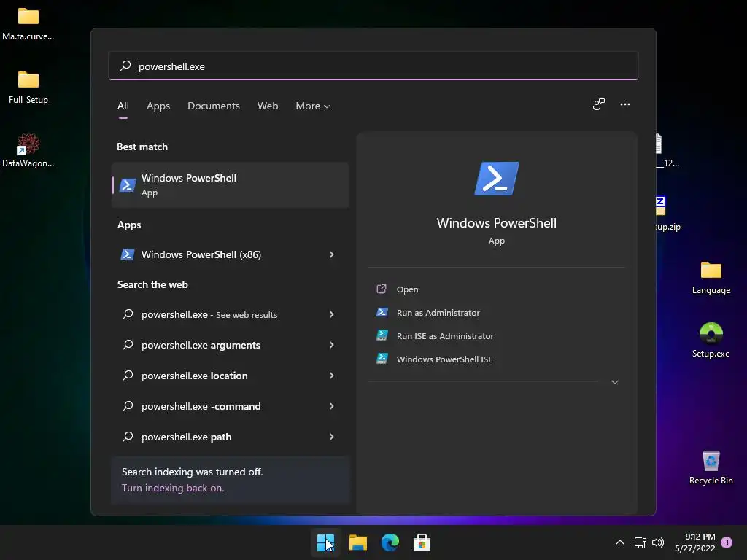Click the Windows Start button on taskbar
This screenshot has height=560, width=747.
click(x=326, y=542)
